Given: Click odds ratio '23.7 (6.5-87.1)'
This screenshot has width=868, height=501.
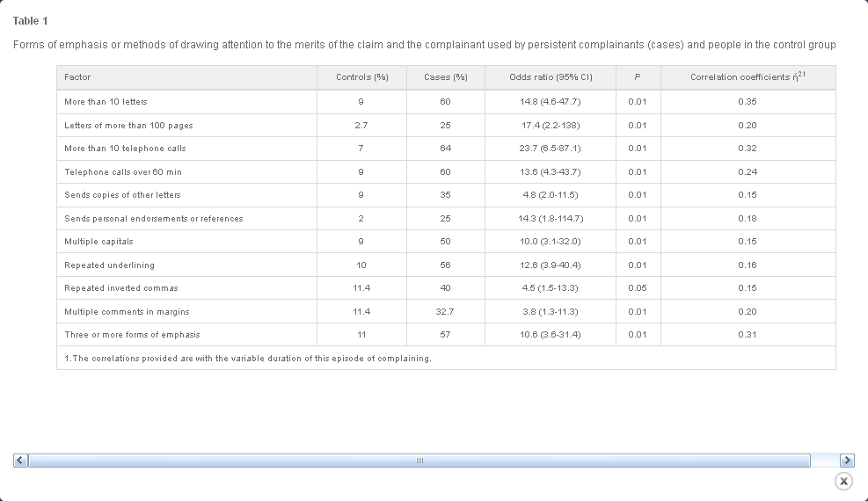Looking at the screenshot, I should coord(551,149).
